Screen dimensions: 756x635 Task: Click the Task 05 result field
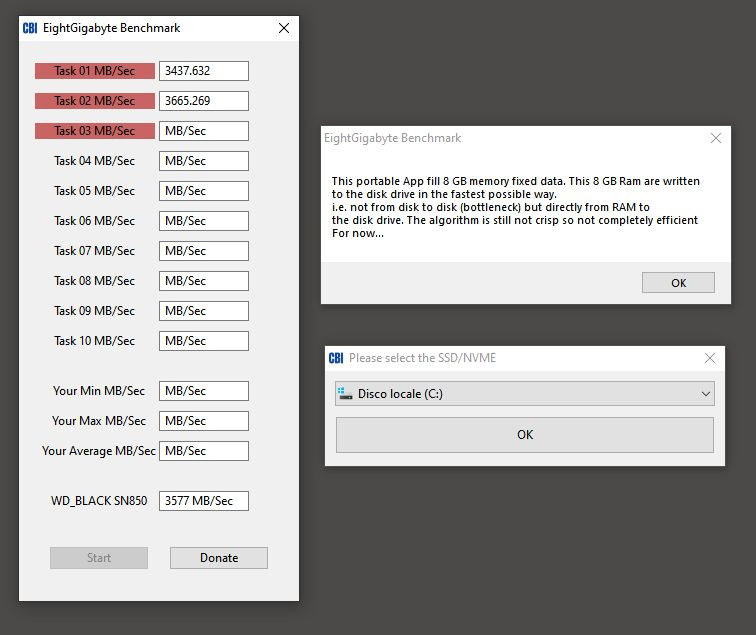pyautogui.click(x=204, y=191)
